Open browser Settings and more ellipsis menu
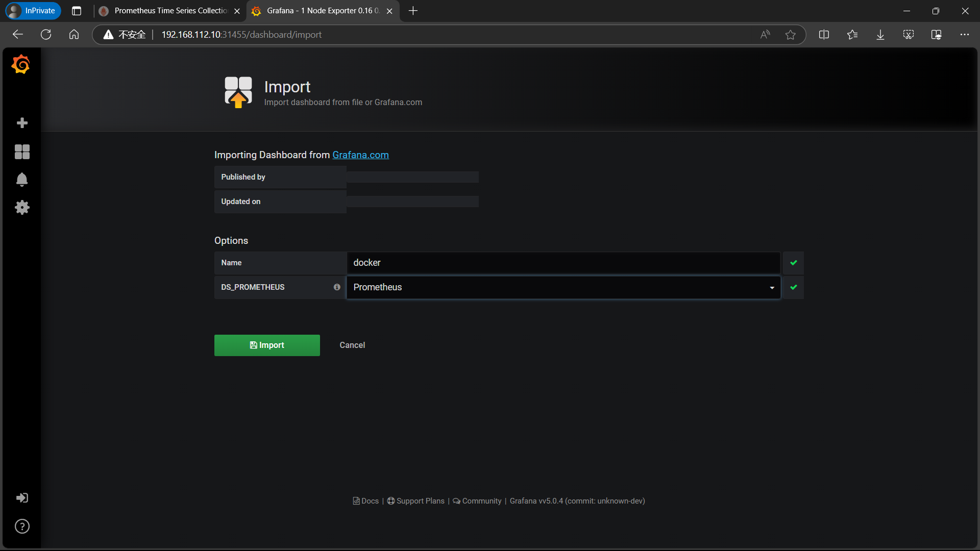Image resolution: width=980 pixels, height=551 pixels. pos(964,35)
